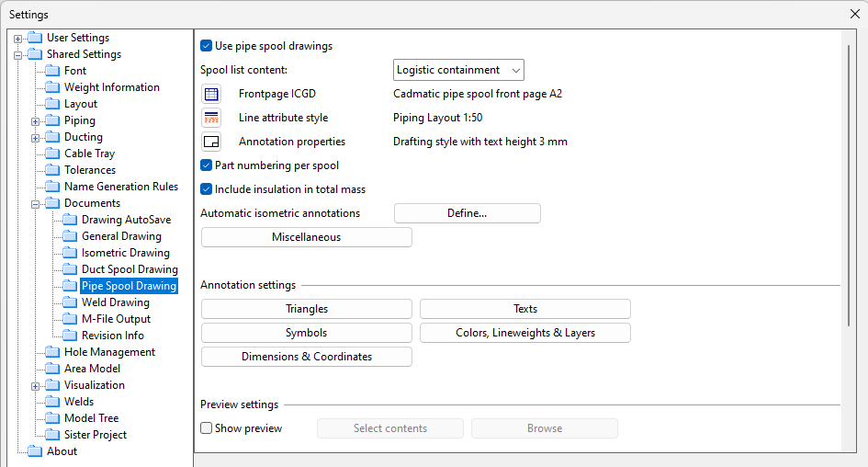Expand the User Settings tree node
The image size is (868, 467).
tap(18, 38)
